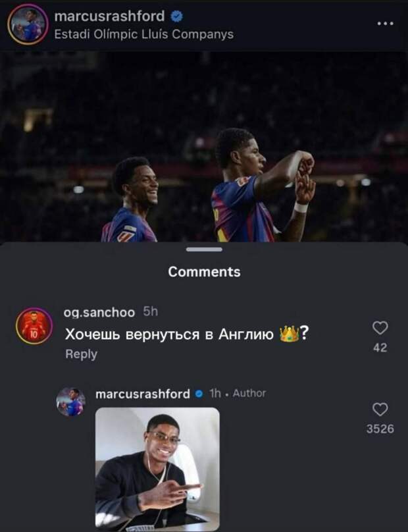Image resolution: width=408 pixels, height=532 pixels.
Task: Open the three-dot more options menu
Action: click(x=384, y=23)
